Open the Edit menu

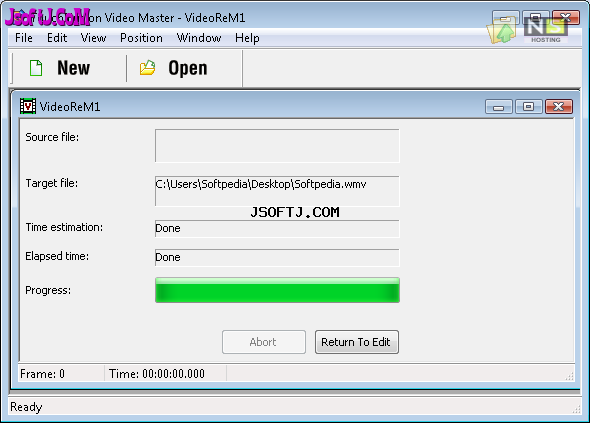57,38
